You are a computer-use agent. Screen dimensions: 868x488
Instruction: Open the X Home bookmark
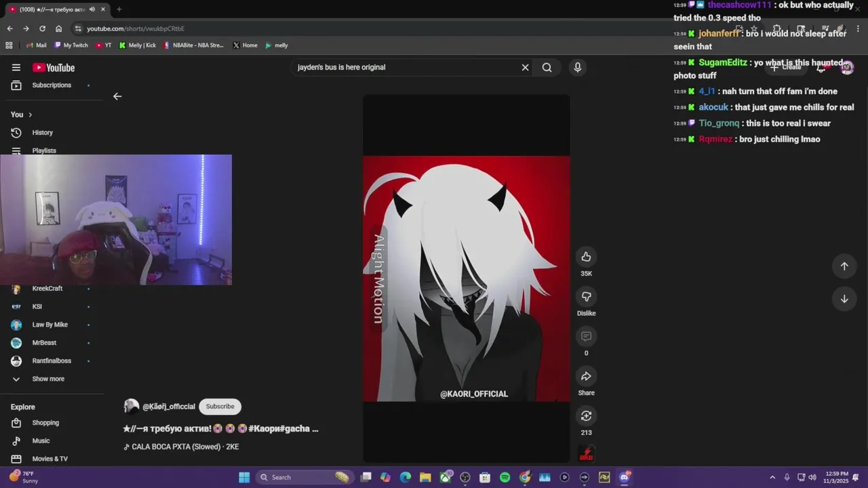[x=245, y=45]
